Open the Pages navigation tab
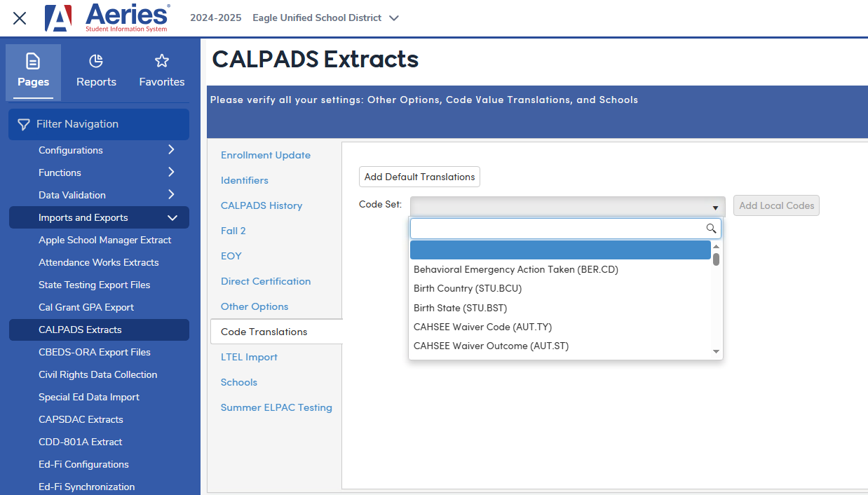This screenshot has width=868, height=495. click(33, 72)
